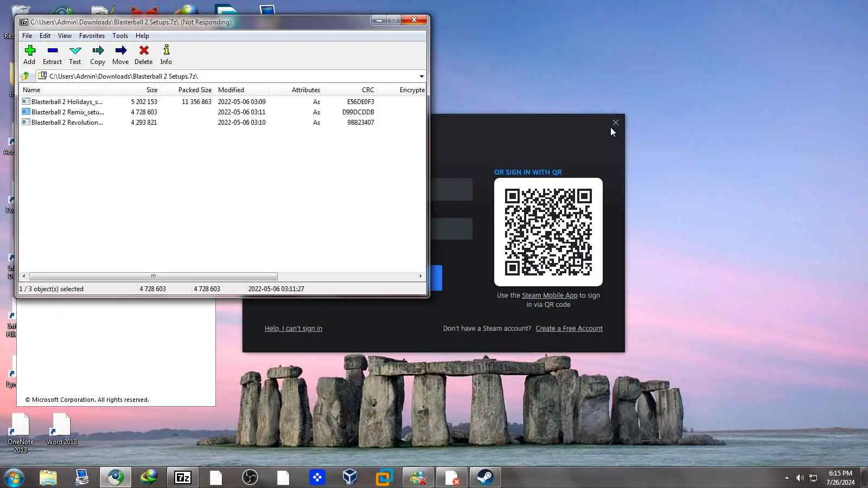Image resolution: width=868 pixels, height=488 pixels.
Task: Click the red Delete toolbar button
Action: point(144,55)
